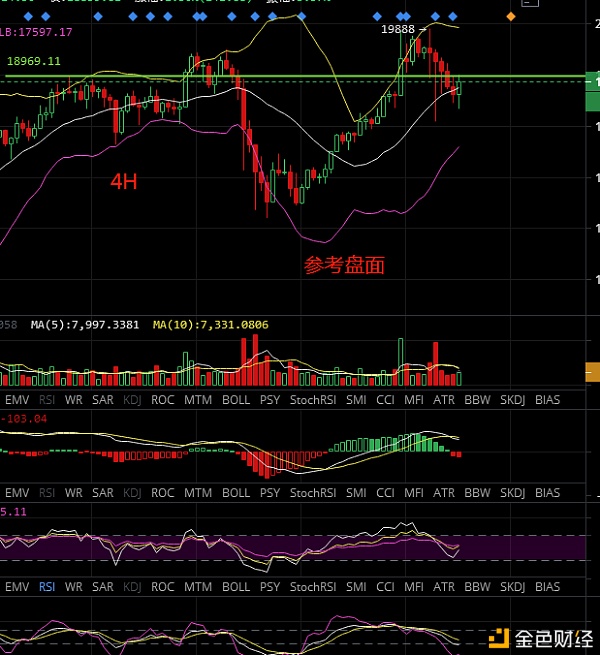Select KDJ tab beneath the volume panel
600x655 pixels.
click(132, 400)
